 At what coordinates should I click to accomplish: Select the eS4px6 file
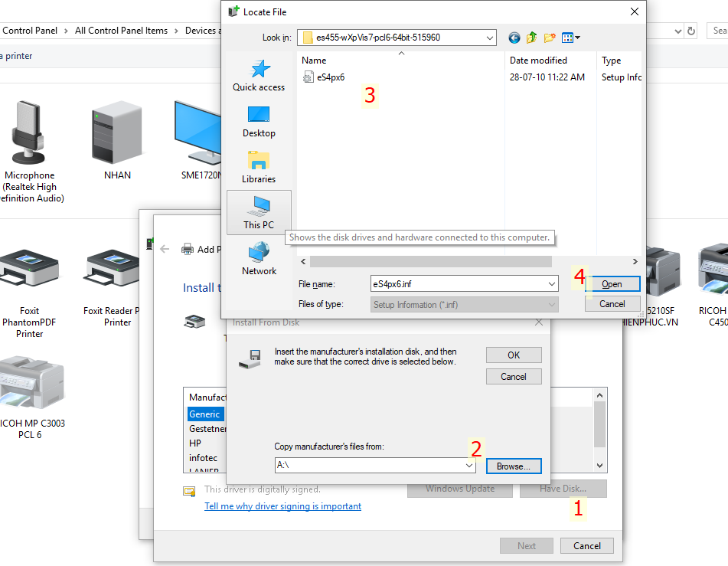click(x=330, y=77)
